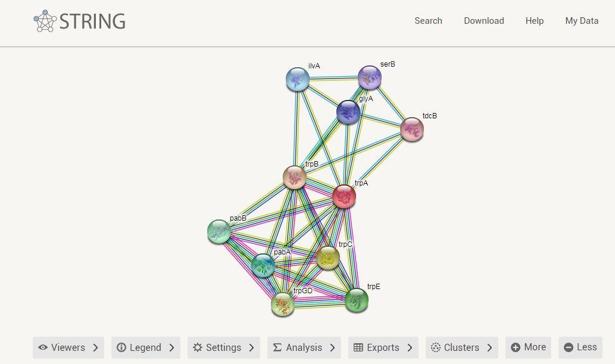The width and height of the screenshot is (615, 364).
Task: Expand the Settings panel
Action: 223,347
